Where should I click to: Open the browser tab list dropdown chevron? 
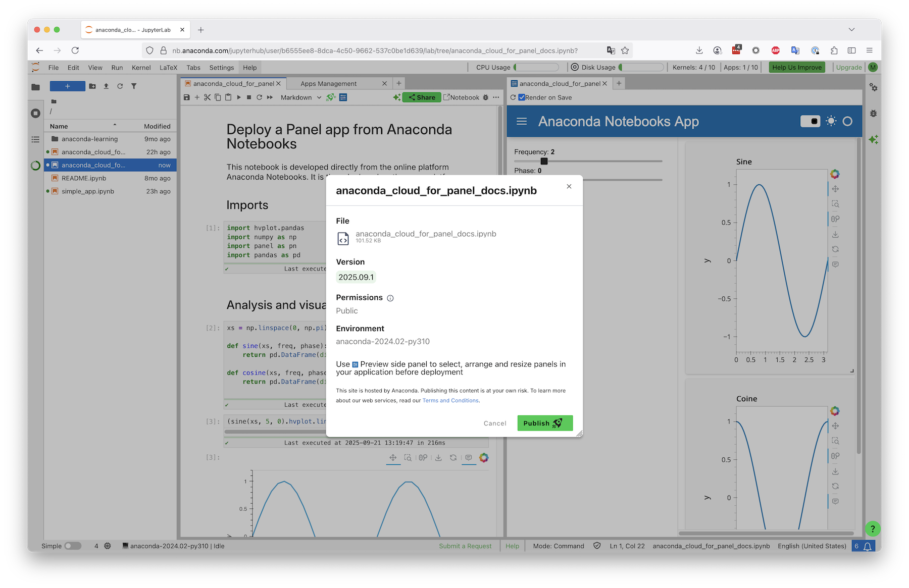tap(851, 30)
